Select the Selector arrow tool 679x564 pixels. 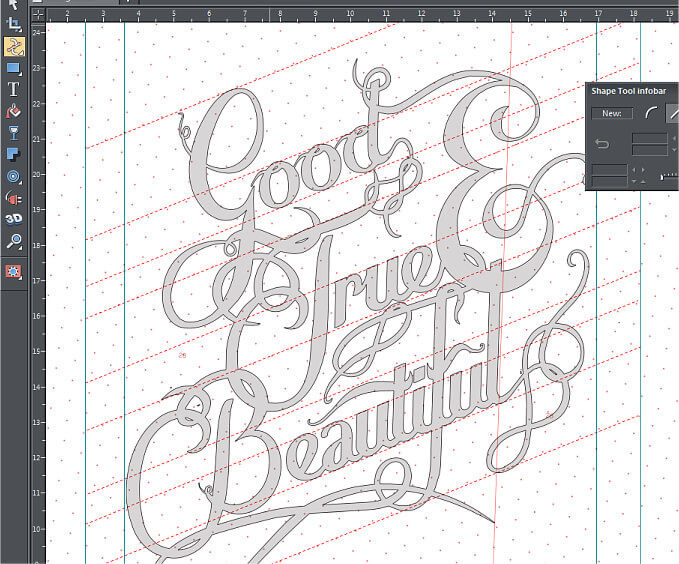pyautogui.click(x=14, y=4)
